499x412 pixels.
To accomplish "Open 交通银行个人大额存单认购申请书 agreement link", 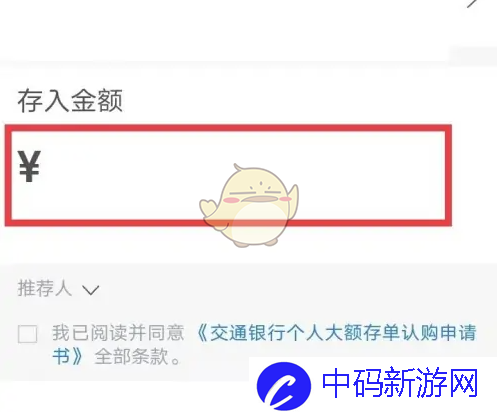I will pyautogui.click(x=337, y=333).
